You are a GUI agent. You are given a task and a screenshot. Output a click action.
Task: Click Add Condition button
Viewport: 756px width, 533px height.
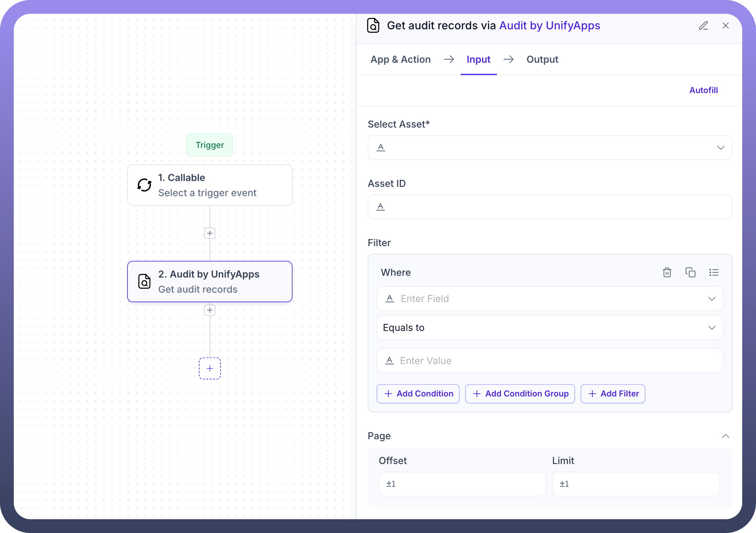pyautogui.click(x=418, y=394)
